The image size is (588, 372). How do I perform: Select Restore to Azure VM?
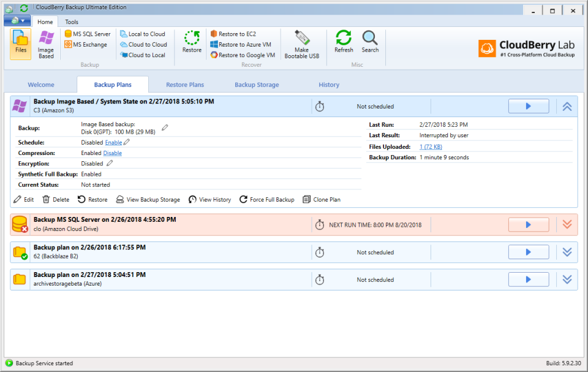pyautogui.click(x=240, y=44)
